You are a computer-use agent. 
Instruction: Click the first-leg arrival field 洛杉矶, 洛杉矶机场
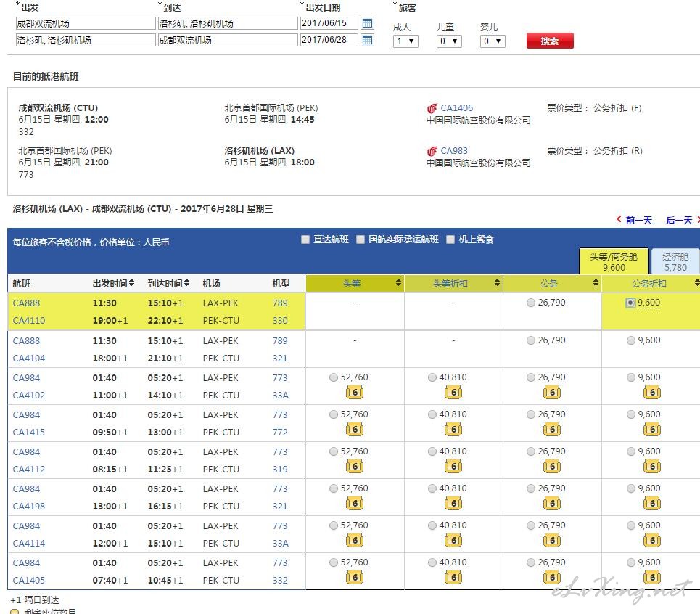tap(228, 23)
